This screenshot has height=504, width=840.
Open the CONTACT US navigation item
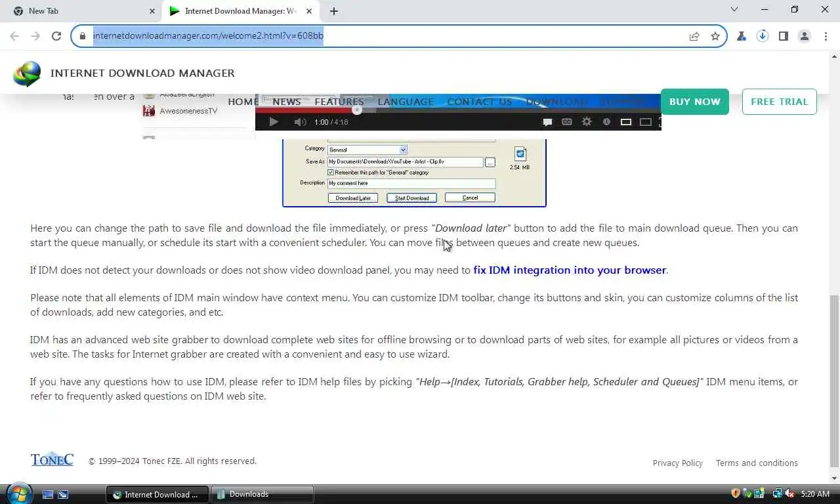480,102
